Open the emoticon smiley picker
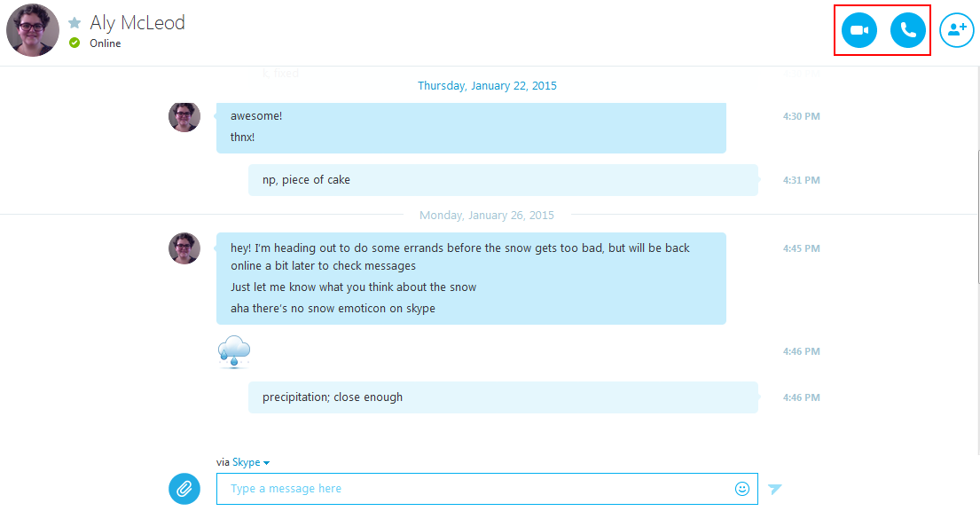The width and height of the screenshot is (980, 511). pyautogui.click(x=742, y=489)
